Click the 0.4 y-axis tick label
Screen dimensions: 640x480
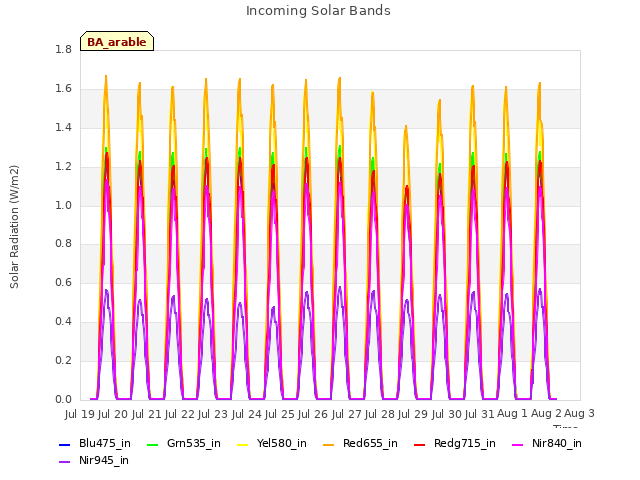click(x=63, y=322)
